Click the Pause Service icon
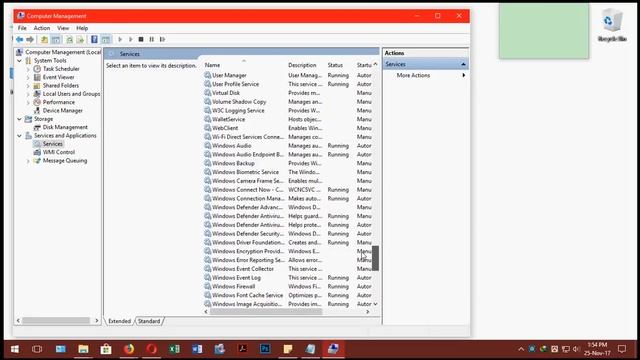This screenshot has height=360, width=640. pos(151,40)
